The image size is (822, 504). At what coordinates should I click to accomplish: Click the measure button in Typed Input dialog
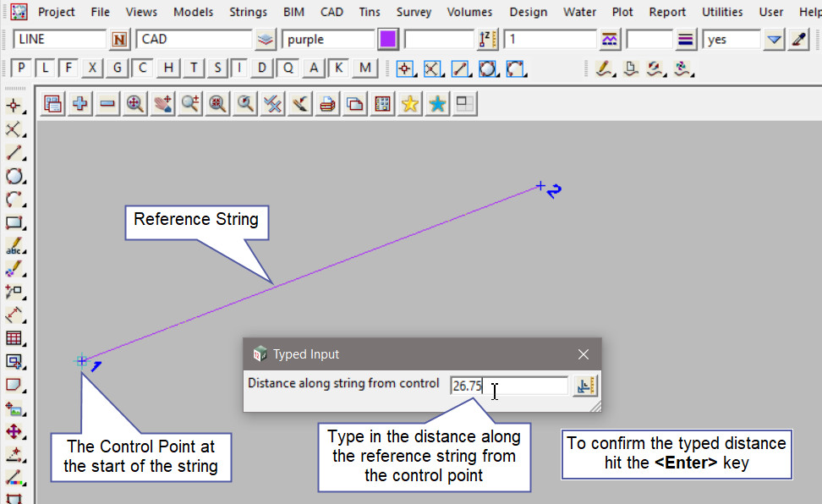click(584, 386)
